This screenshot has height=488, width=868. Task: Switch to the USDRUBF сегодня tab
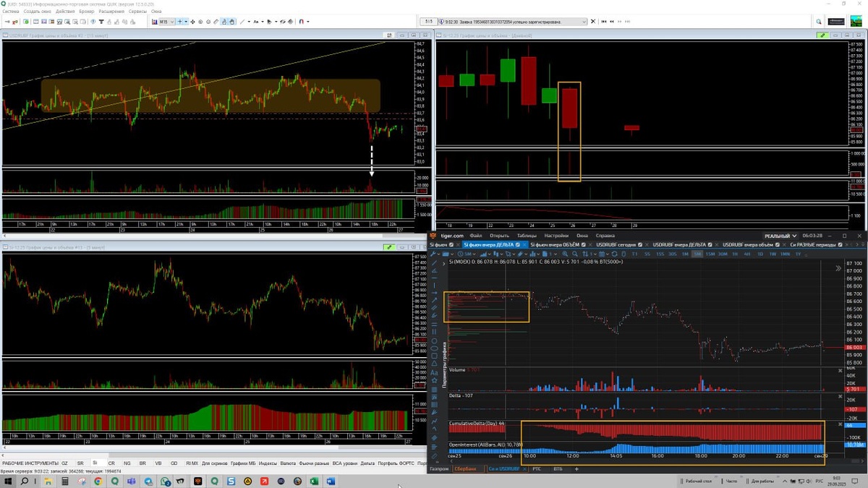(x=616, y=244)
